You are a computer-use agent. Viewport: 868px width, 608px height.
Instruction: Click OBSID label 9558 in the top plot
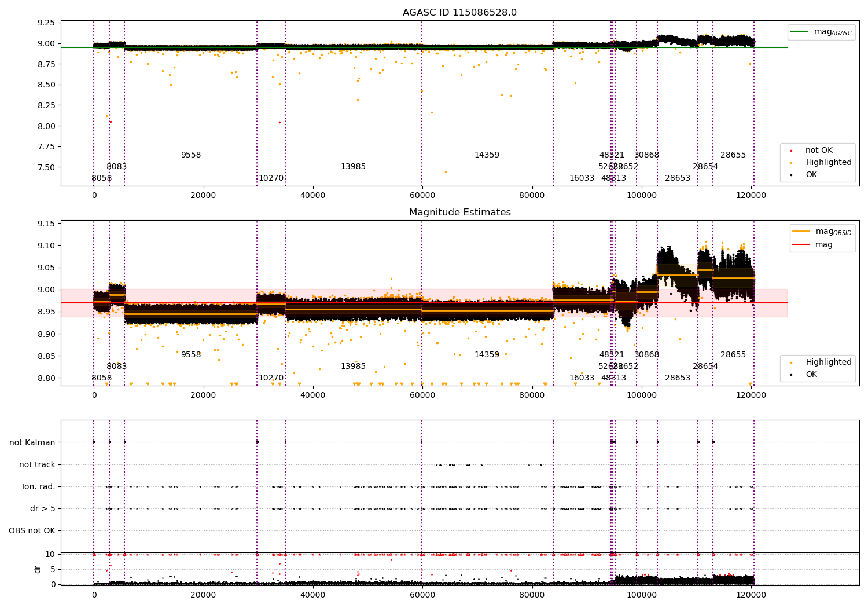coord(191,155)
